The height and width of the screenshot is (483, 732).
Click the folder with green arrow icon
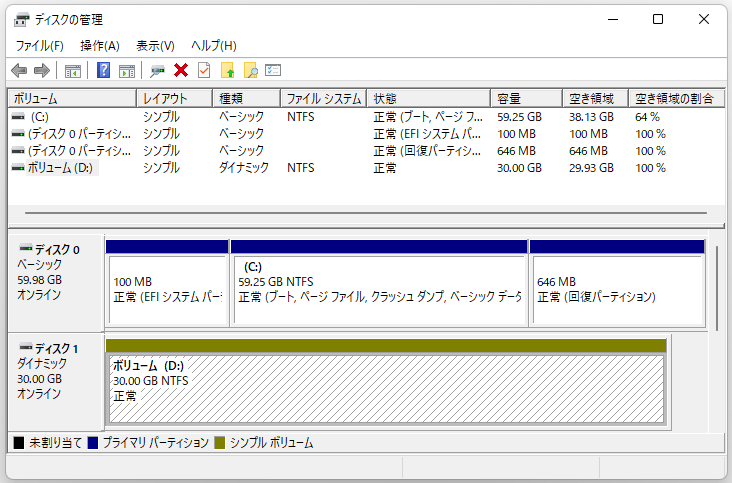[x=228, y=70]
